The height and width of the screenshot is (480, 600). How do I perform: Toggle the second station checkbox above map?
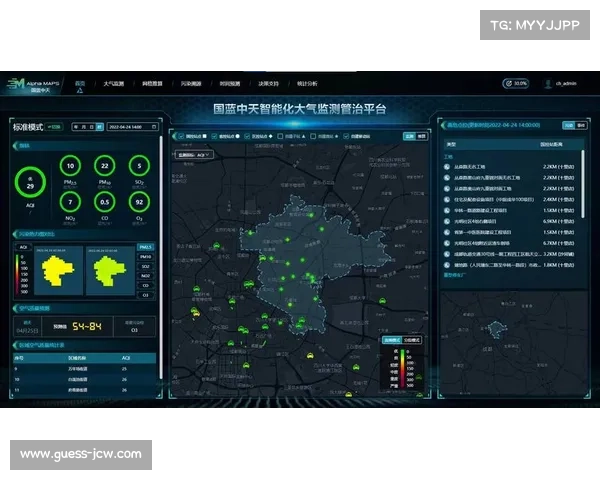213,135
